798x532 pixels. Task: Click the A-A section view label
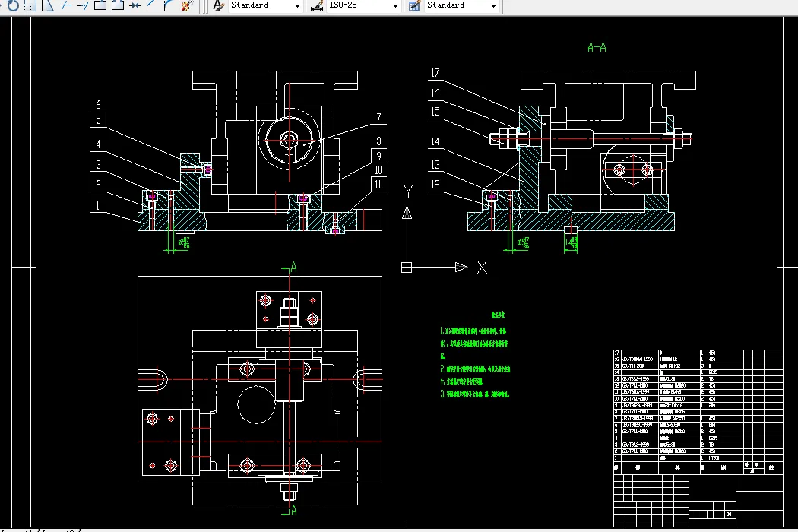click(597, 47)
